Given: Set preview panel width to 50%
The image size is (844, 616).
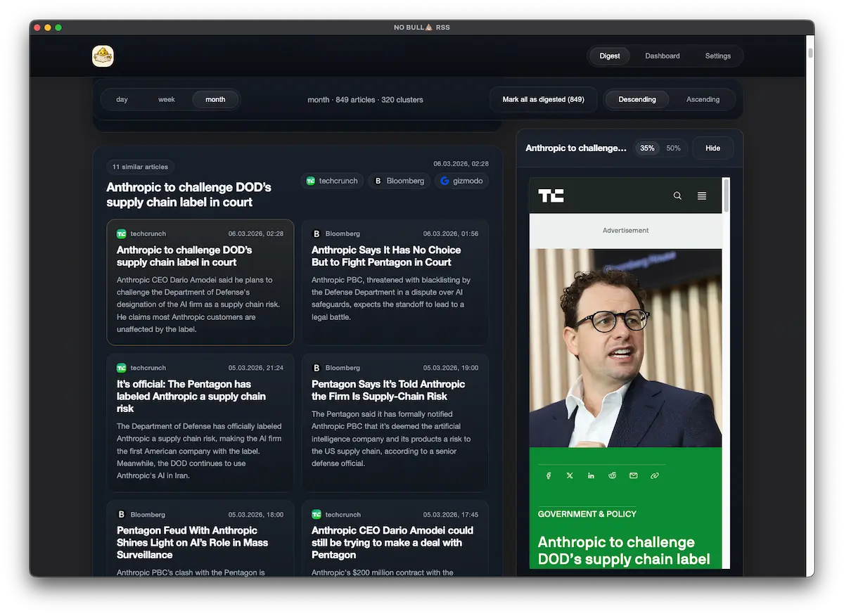Looking at the screenshot, I should click(x=673, y=148).
